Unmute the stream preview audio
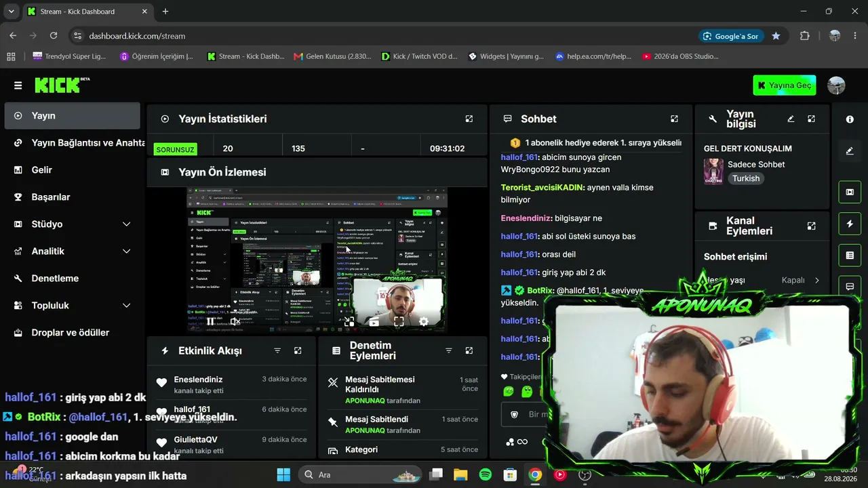Viewport: 868px width, 488px height. pos(235,322)
